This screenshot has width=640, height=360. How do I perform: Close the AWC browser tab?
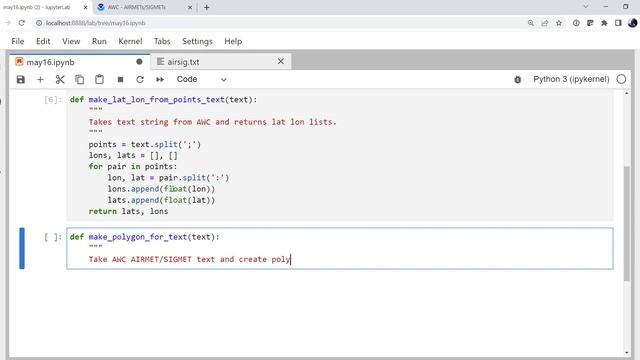[x=190, y=7]
